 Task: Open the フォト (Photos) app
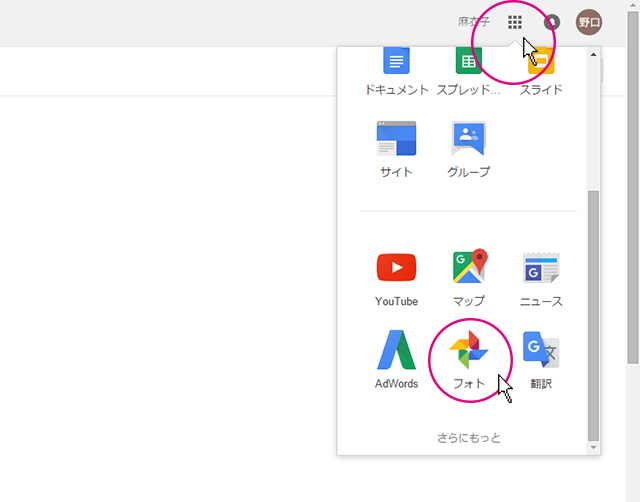(x=469, y=360)
